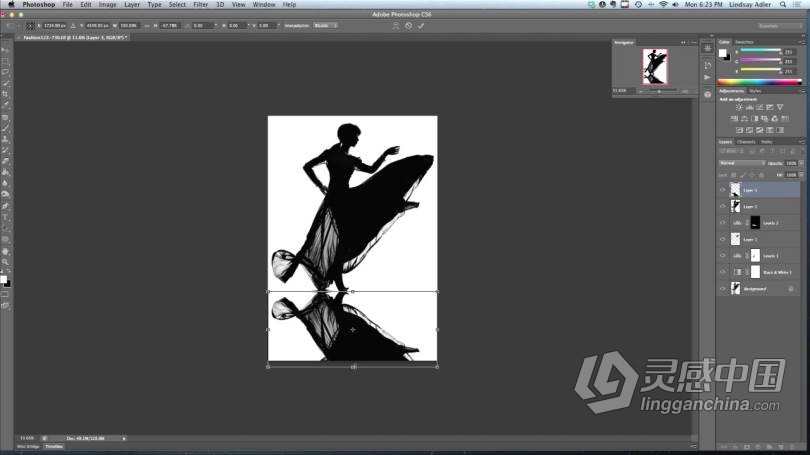Open the Color panel flyout menu

click(x=802, y=42)
